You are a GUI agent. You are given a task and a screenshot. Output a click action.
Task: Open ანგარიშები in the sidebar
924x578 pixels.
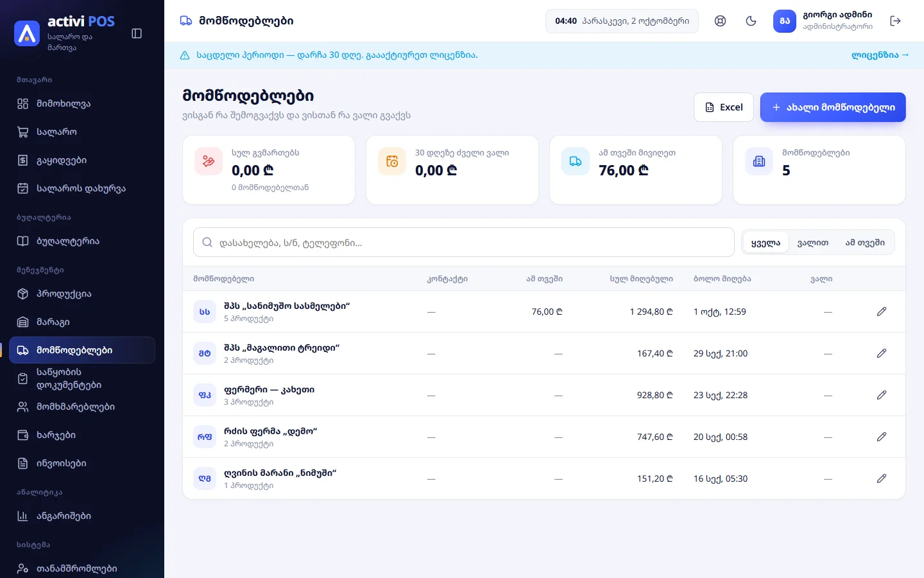tap(82, 516)
